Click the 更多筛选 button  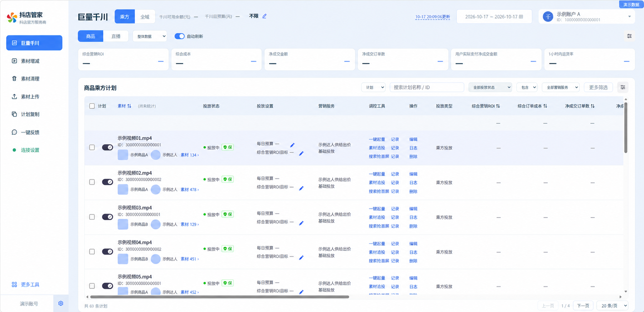click(x=598, y=87)
